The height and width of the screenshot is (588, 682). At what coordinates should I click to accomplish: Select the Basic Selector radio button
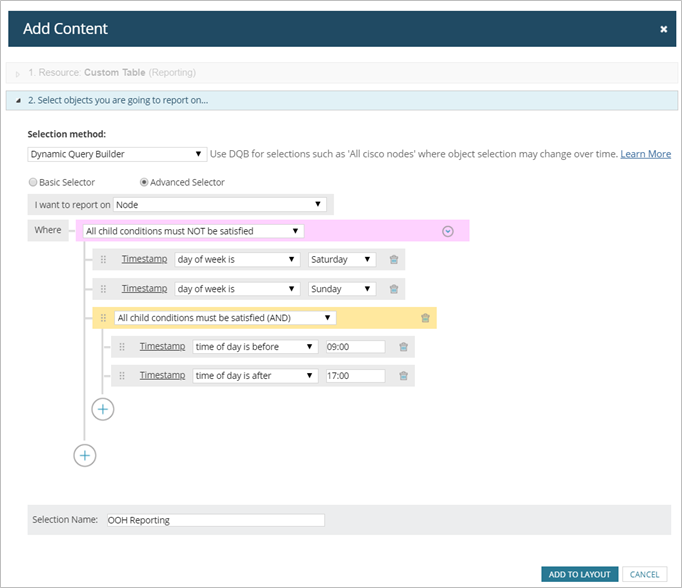[x=33, y=182]
